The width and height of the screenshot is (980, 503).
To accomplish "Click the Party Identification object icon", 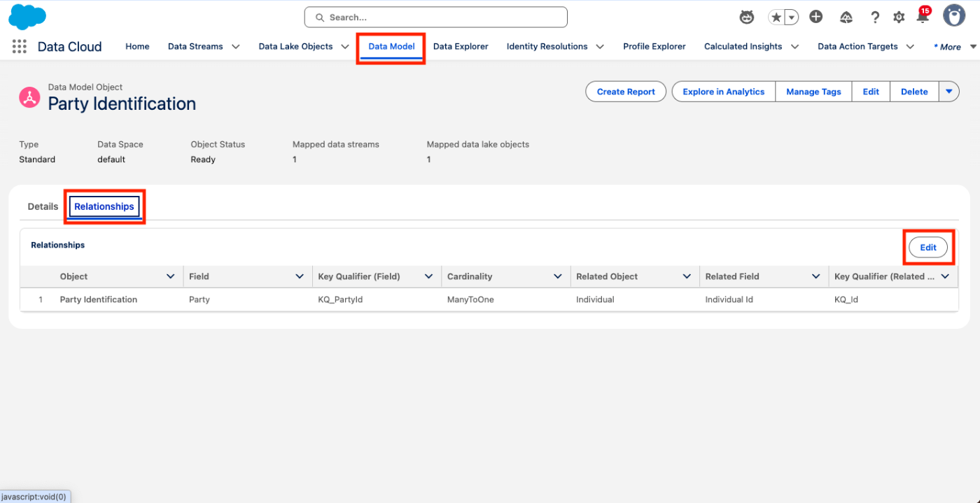I will pos(29,98).
